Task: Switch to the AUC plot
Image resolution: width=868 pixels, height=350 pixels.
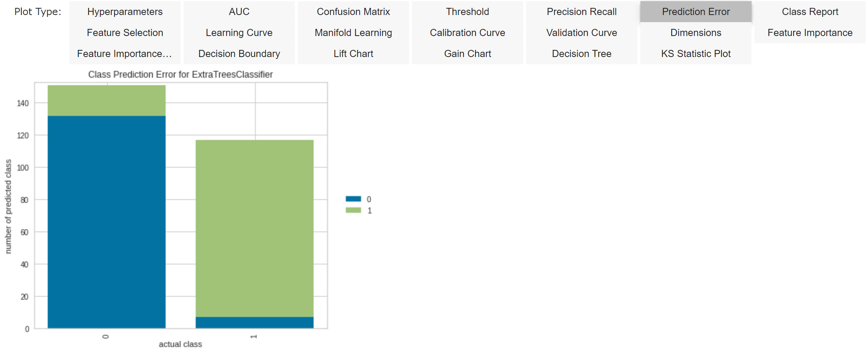Action: click(239, 12)
